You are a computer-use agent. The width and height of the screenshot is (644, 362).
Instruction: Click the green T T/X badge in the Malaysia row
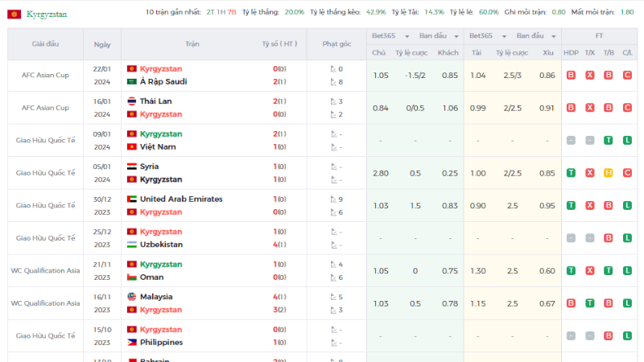[x=590, y=303]
